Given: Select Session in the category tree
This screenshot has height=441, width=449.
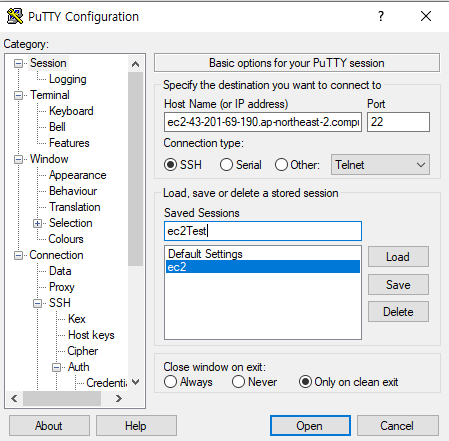Looking at the screenshot, I should (48, 63).
